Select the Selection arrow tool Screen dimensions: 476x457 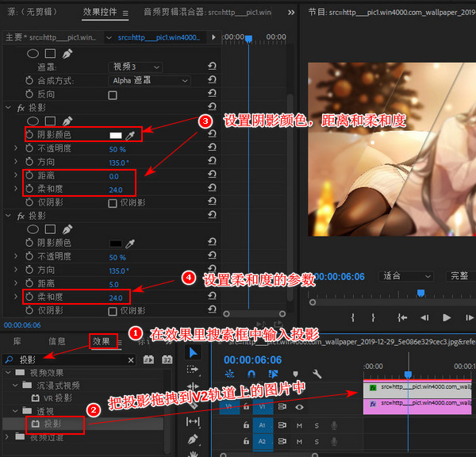[x=193, y=353]
